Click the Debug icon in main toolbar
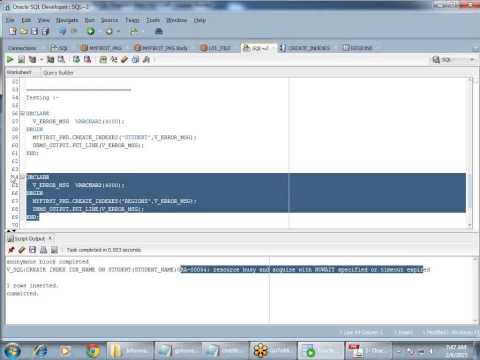Screen dimensions: 480x360 point(109,31)
